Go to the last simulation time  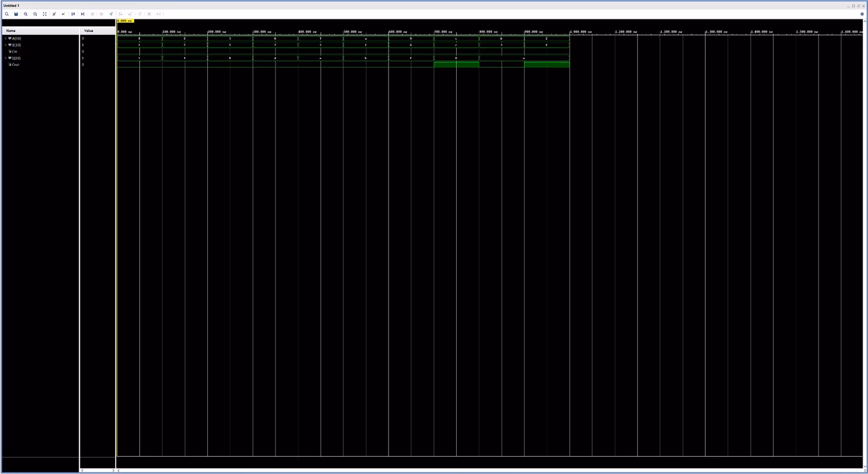coord(82,14)
